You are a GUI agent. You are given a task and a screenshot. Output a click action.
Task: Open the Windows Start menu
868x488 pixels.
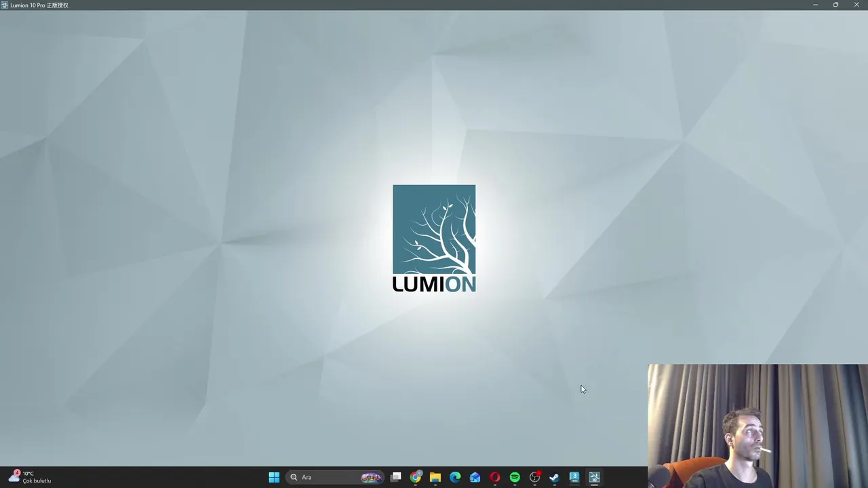pos(274,477)
